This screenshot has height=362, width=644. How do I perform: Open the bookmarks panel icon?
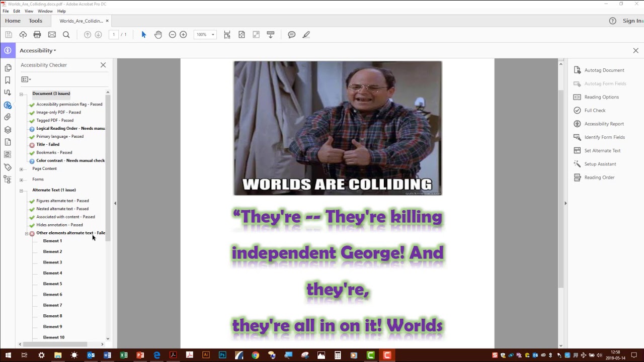8,80
